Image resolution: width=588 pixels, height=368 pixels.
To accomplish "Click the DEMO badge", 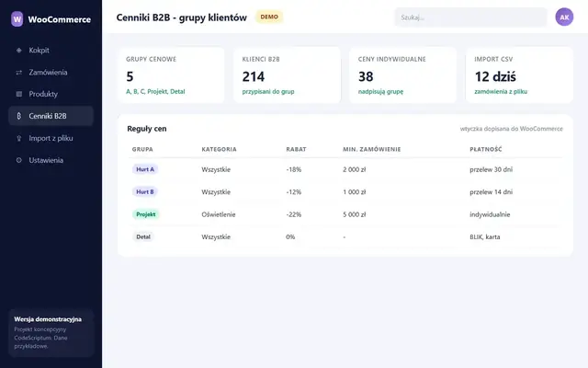I will [x=269, y=17].
